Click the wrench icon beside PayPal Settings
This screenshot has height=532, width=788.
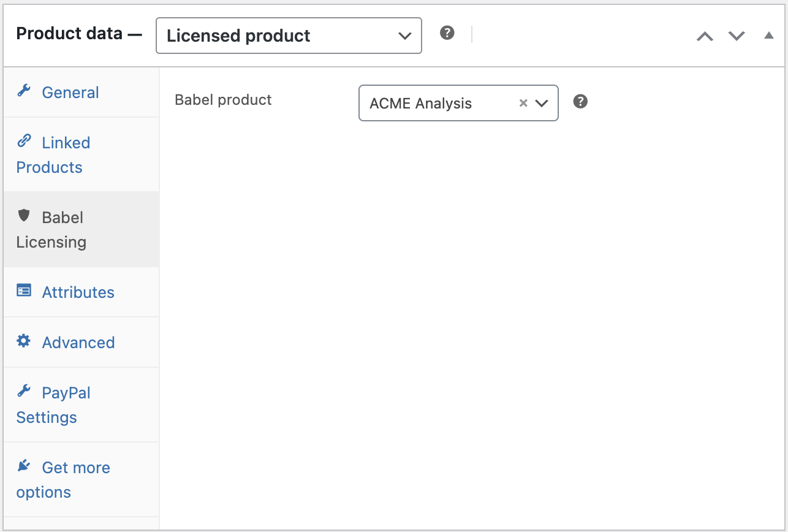tap(24, 391)
